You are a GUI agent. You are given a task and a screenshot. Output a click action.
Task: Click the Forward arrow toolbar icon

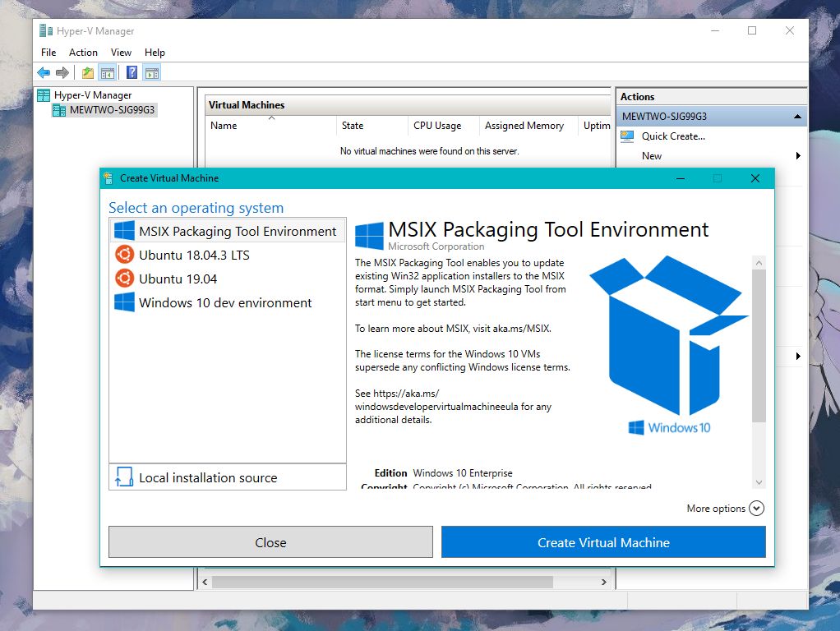(62, 72)
